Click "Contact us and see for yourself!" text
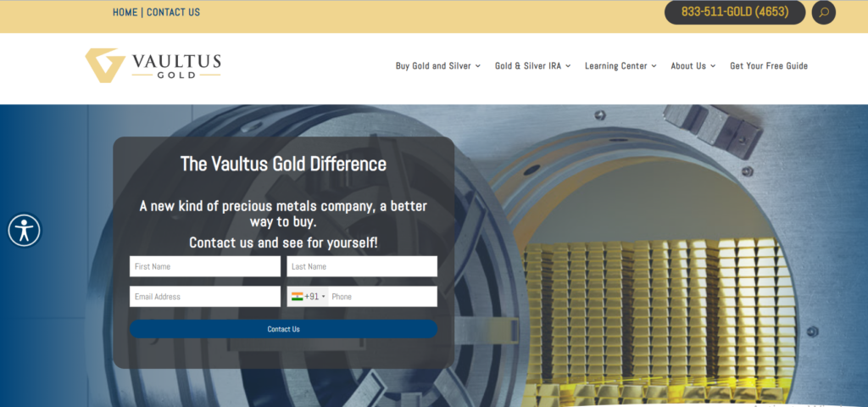The height and width of the screenshot is (407, 868). (x=283, y=243)
